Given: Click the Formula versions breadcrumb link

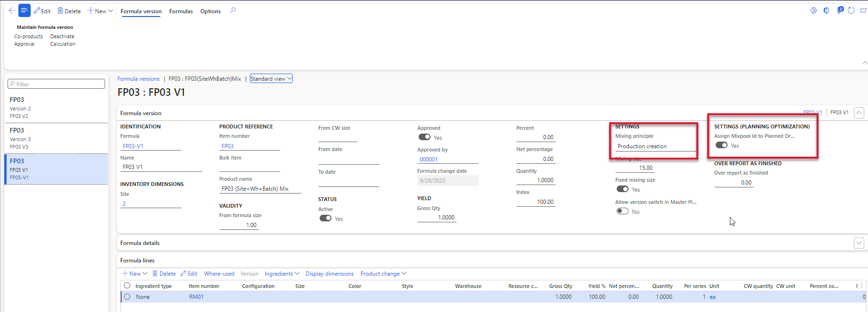Looking at the screenshot, I should pyautogui.click(x=139, y=79).
